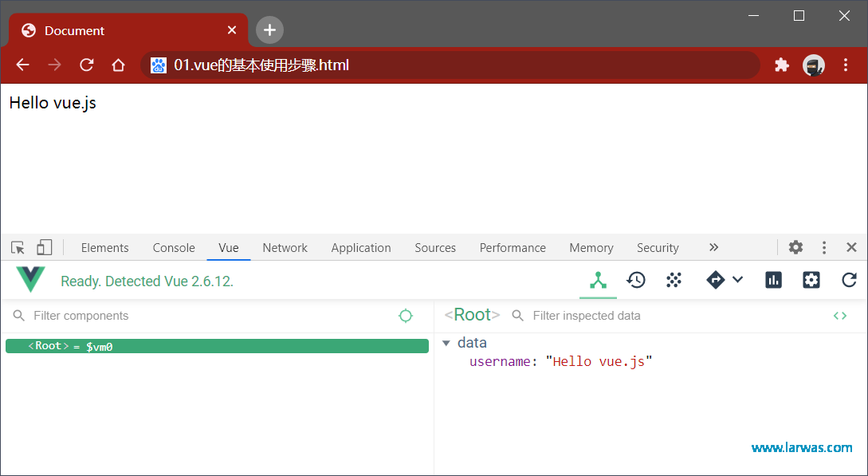
Task: Close the DevTools panel
Action: click(851, 247)
